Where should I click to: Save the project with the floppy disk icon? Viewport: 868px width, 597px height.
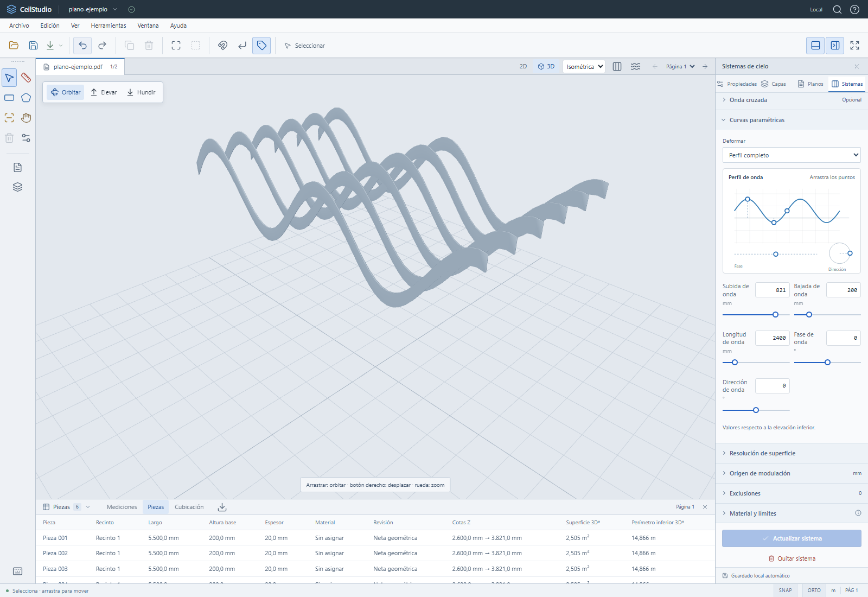tap(33, 46)
